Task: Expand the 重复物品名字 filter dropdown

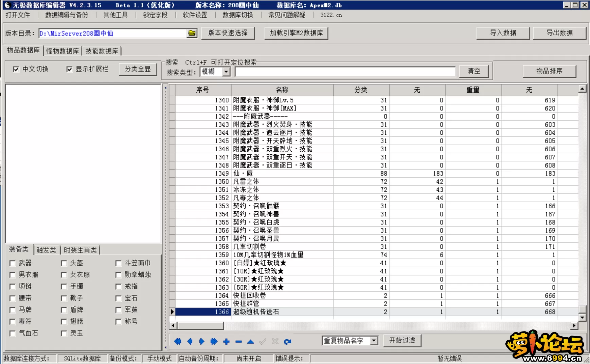Action: tap(374, 341)
